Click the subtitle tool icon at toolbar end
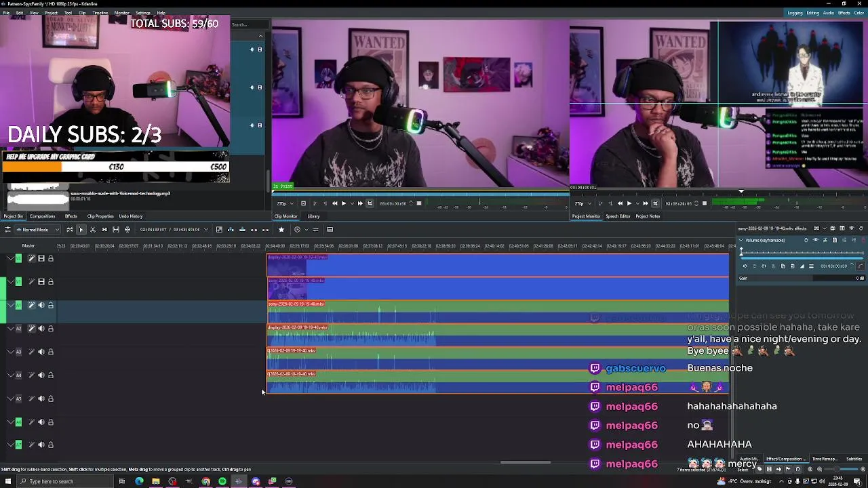 click(x=330, y=229)
